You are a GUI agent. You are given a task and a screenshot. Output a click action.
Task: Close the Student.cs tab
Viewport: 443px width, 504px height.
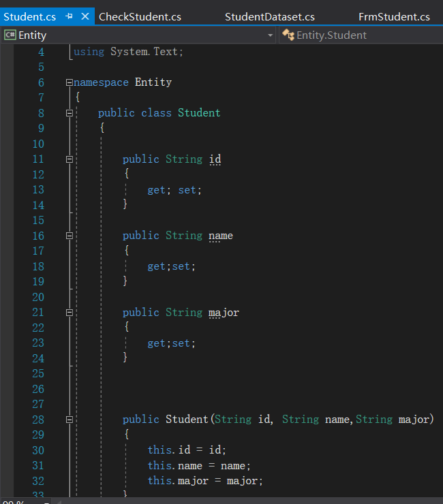(x=85, y=16)
